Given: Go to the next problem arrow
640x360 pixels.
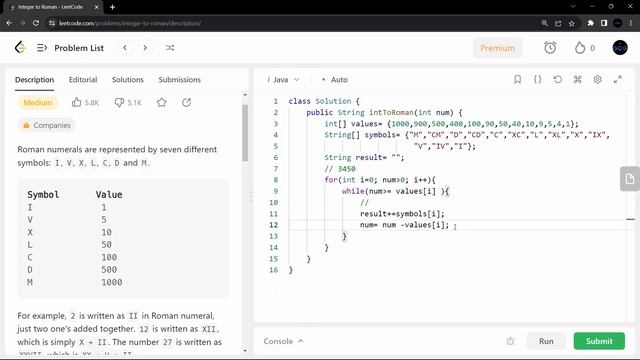Looking at the screenshot, I should click(x=145, y=48).
